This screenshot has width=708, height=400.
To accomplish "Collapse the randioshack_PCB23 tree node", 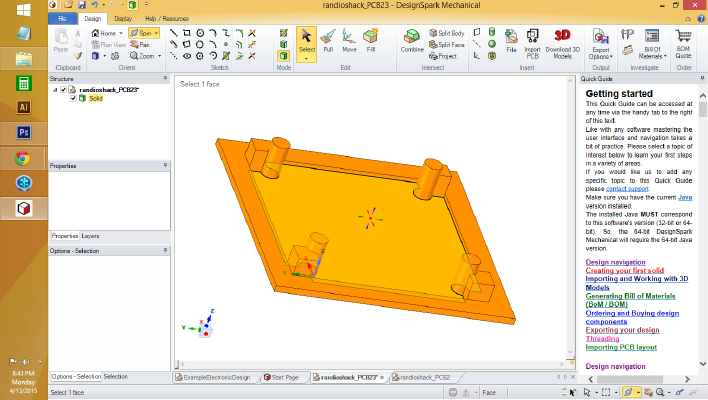I will 55,90.
